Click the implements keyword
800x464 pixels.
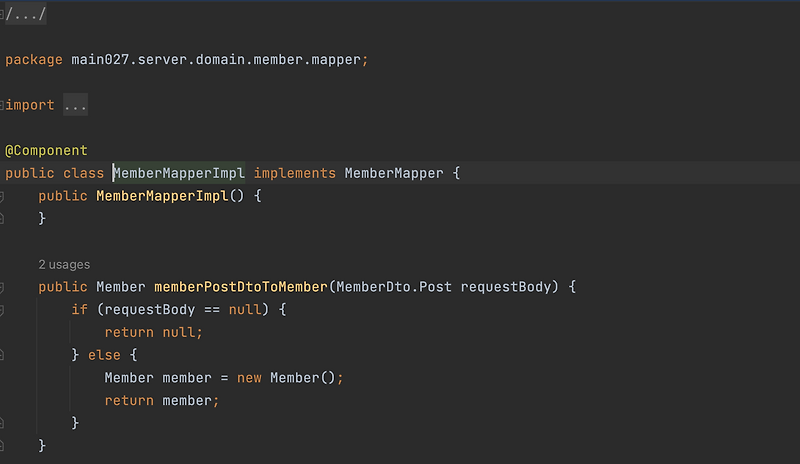pos(295,173)
